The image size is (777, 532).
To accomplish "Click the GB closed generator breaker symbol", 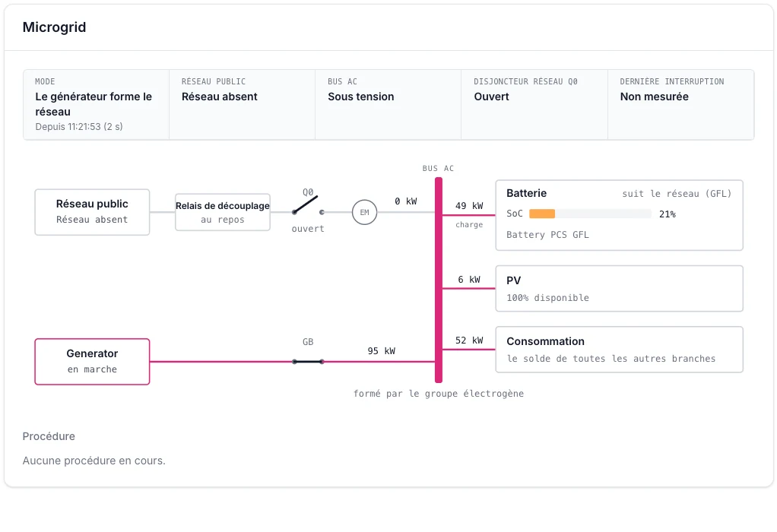I will point(308,362).
